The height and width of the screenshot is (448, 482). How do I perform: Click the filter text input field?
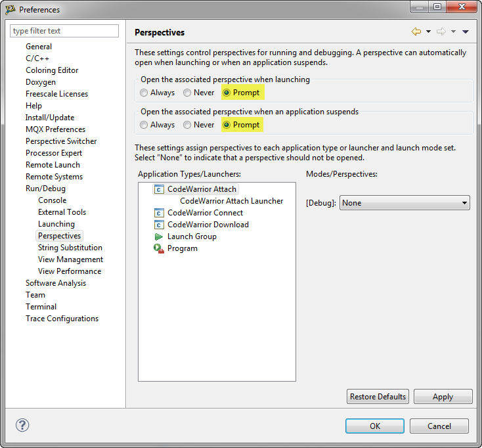[64, 31]
